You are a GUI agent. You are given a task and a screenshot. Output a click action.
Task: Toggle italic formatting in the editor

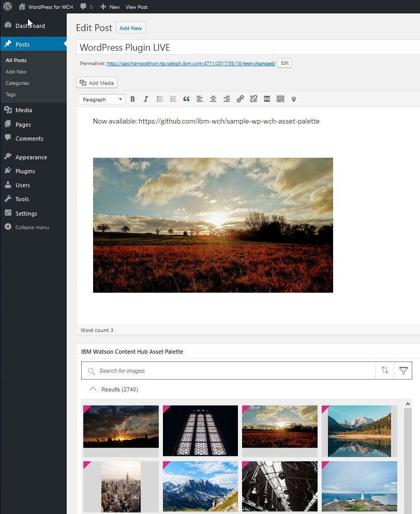tap(146, 99)
